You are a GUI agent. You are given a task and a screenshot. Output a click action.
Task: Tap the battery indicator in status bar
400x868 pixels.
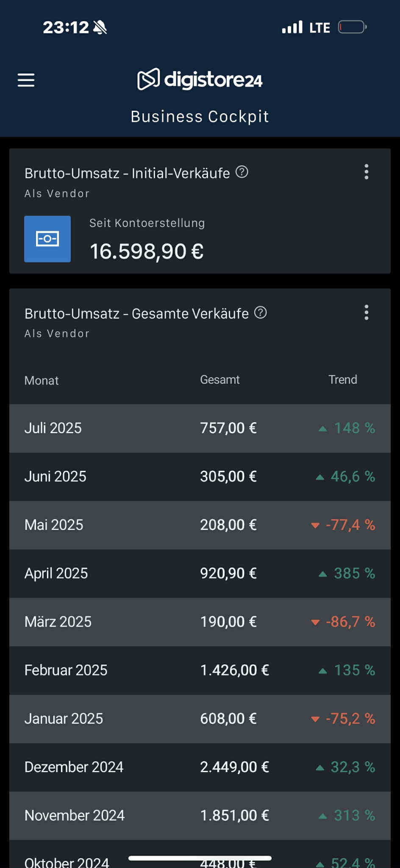(352, 28)
